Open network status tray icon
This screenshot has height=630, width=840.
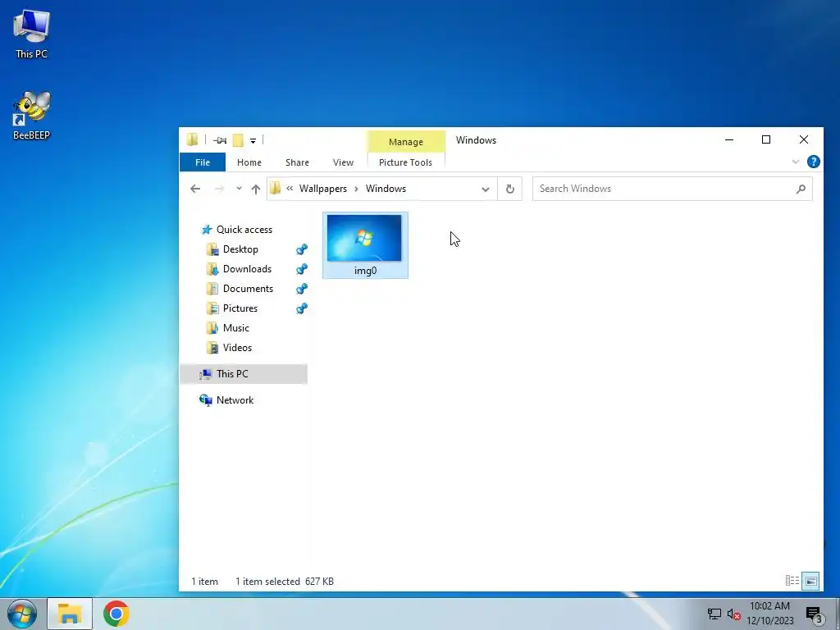coord(714,614)
